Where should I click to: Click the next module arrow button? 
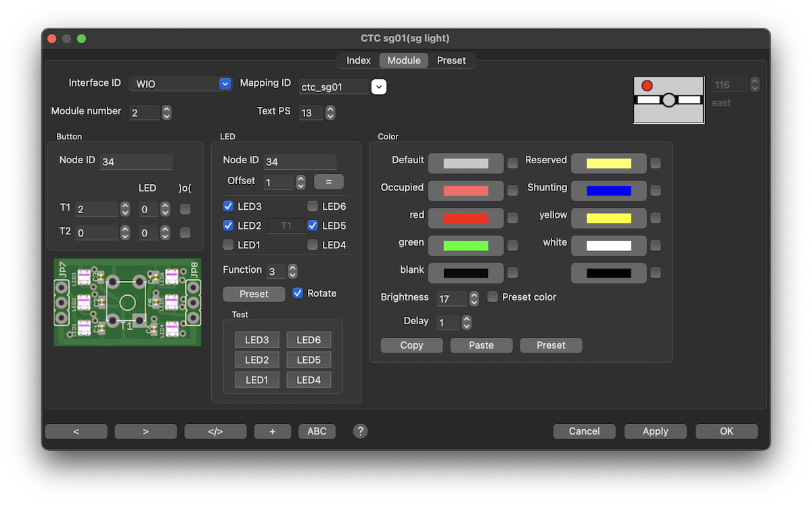click(145, 431)
